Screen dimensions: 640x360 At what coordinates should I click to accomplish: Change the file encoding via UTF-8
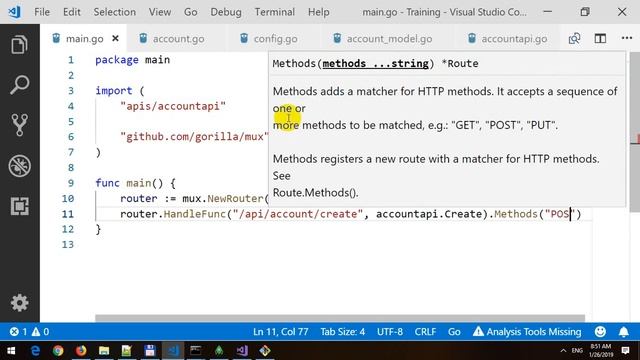coord(390,331)
